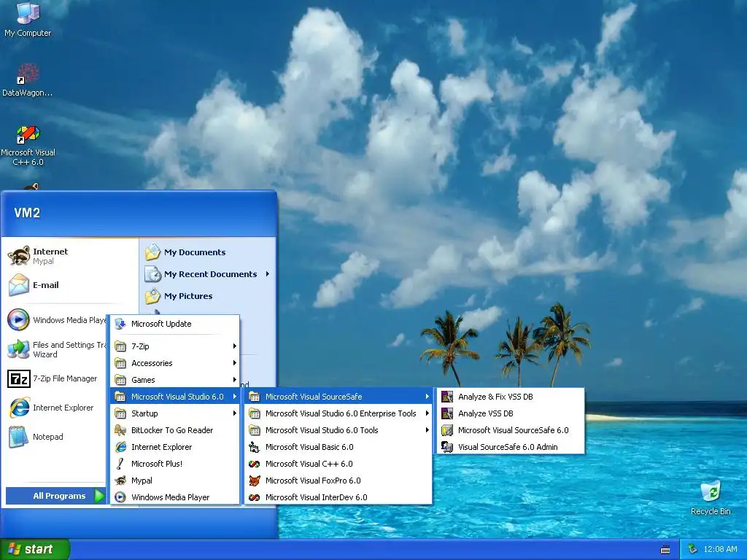Click the Microsoft Visual Studio 6.0 folder icon

coord(120,397)
